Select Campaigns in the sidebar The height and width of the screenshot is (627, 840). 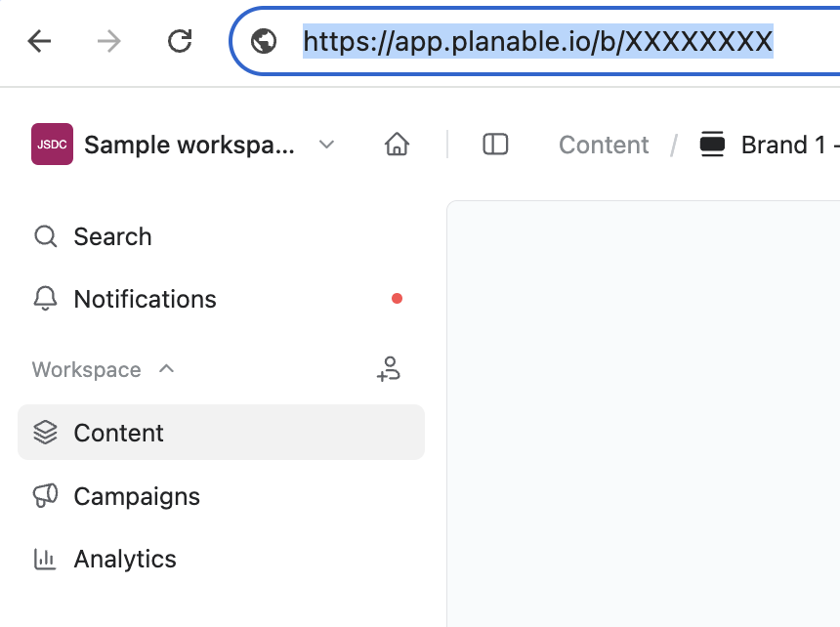point(137,495)
